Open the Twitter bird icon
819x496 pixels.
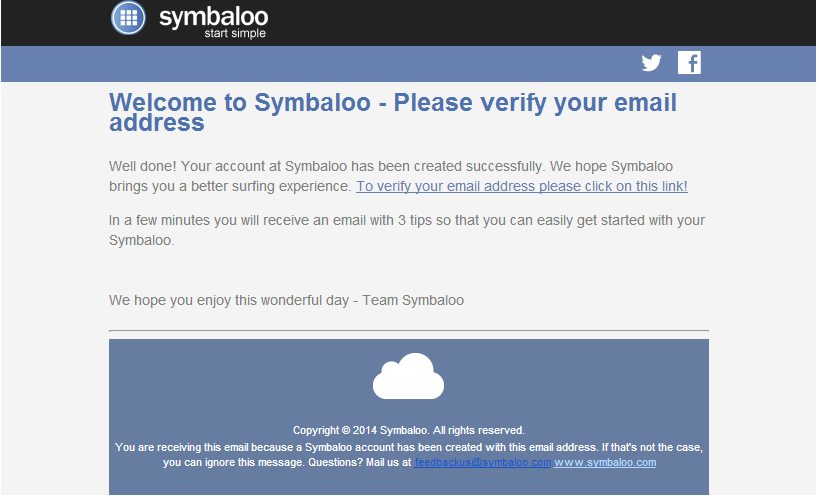(651, 63)
